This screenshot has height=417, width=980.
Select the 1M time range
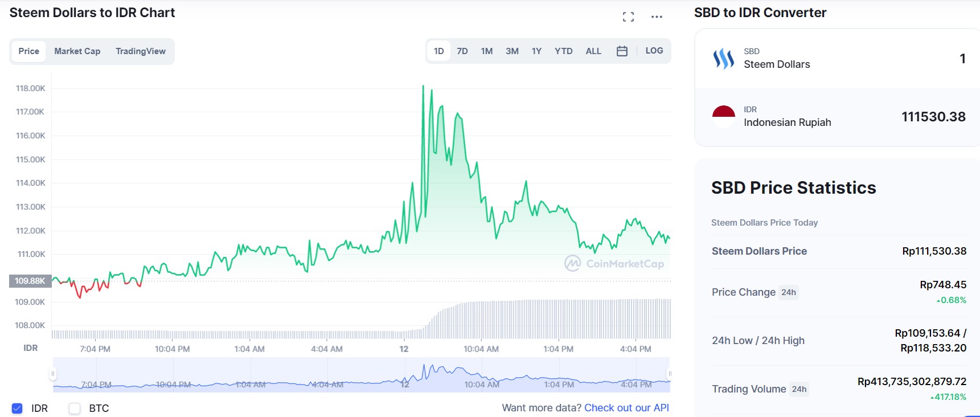point(487,51)
